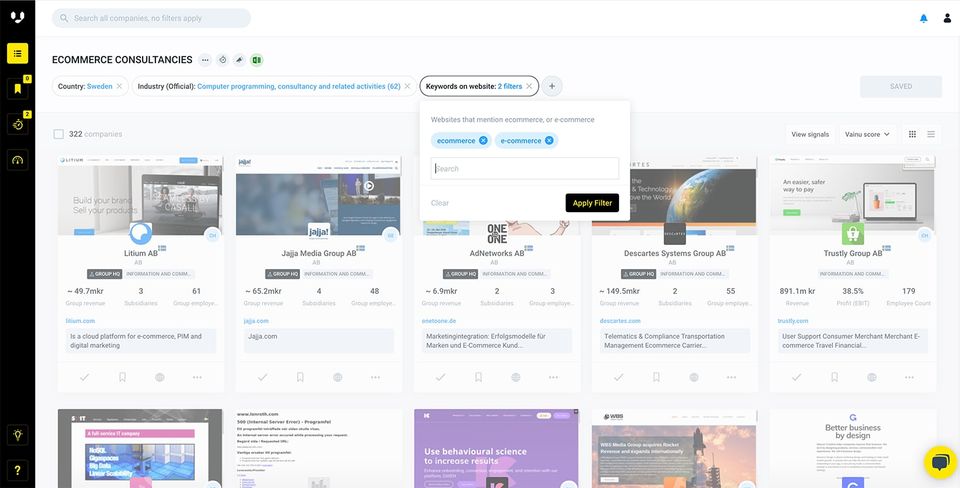Screen dimensions: 960x488
Task: Click View signals button
Action: (810, 134)
